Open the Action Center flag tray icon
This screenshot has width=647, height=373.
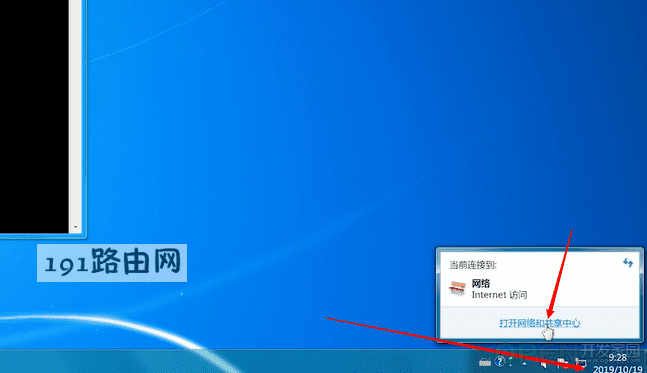click(x=562, y=363)
